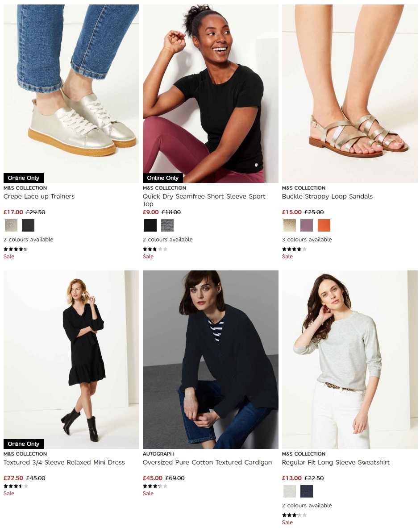420x531 pixels.
Task: Click the Online Only badge on the mini dress
Action: coord(23,444)
